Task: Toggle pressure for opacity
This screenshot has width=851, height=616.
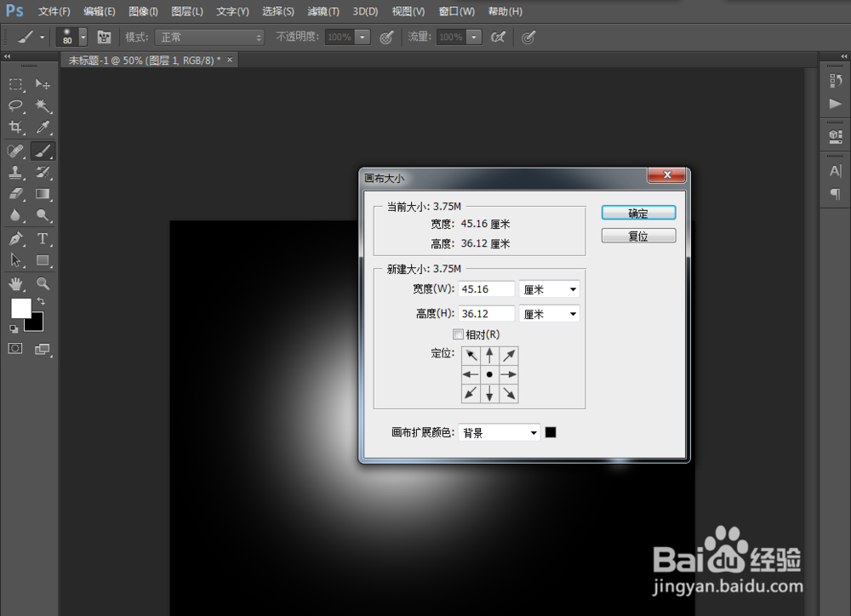Action: point(386,37)
